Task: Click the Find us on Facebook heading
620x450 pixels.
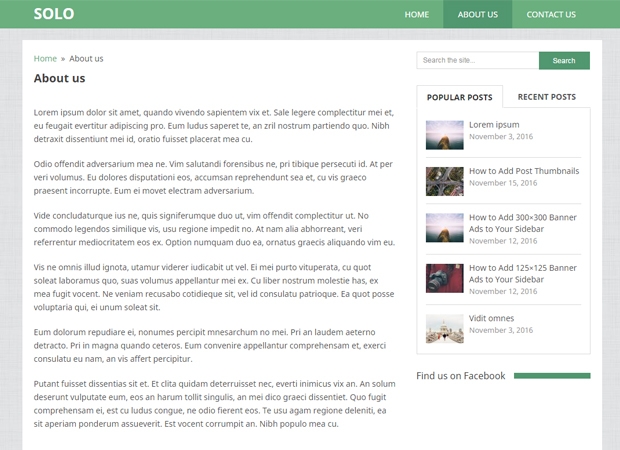Action: [x=461, y=376]
